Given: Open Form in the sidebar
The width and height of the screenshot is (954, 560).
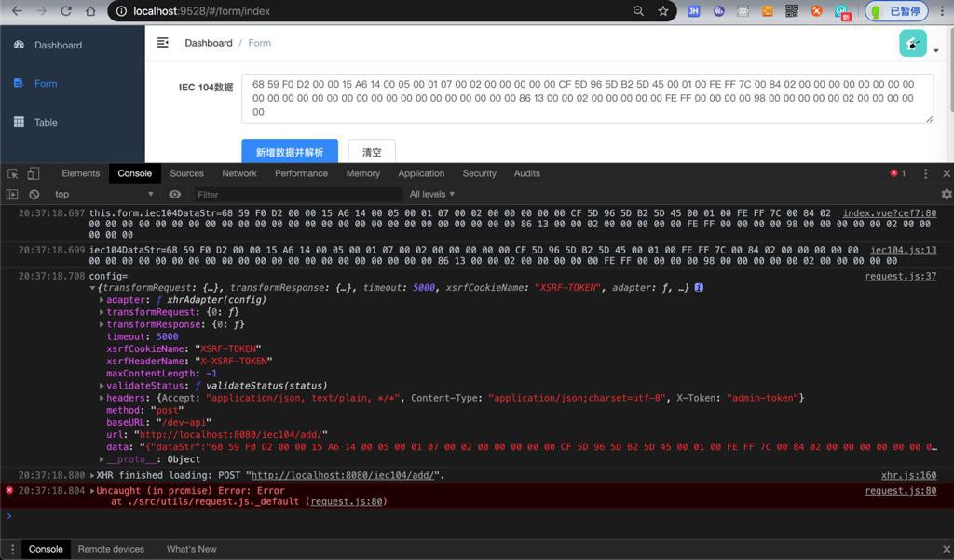Looking at the screenshot, I should pyautogui.click(x=46, y=83).
